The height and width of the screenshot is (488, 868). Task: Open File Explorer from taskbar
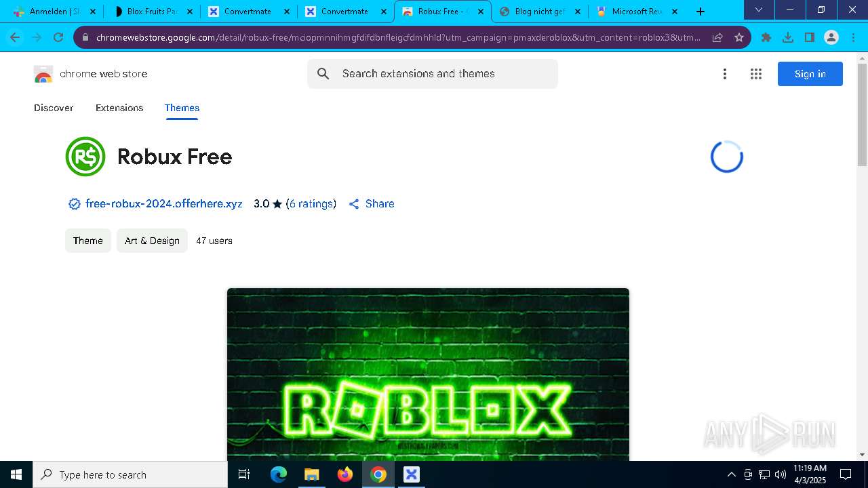[x=311, y=474]
